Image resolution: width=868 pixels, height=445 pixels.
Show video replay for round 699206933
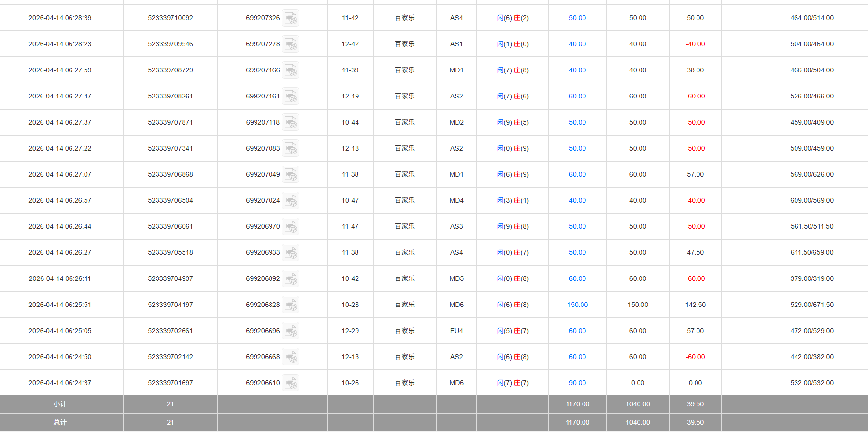coord(290,253)
